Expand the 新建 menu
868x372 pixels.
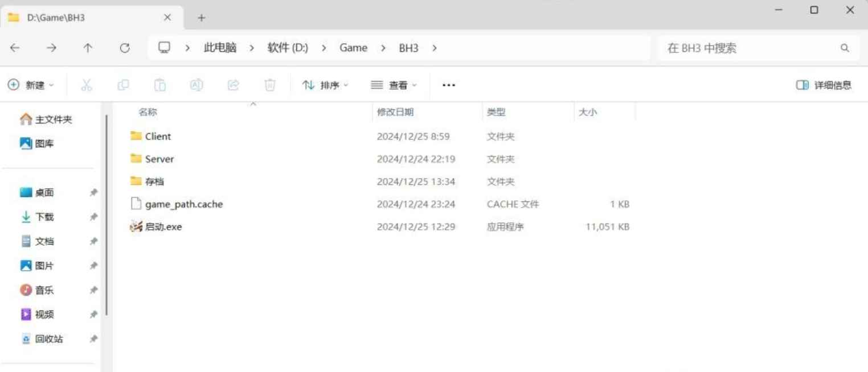[x=31, y=85]
